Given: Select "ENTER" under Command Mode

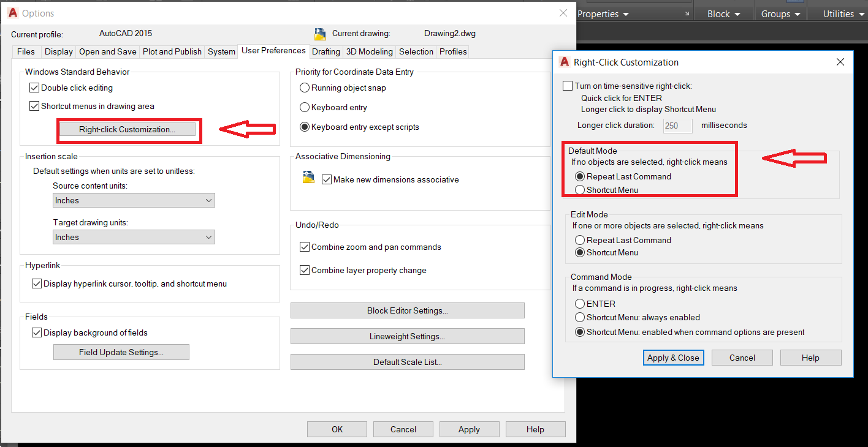Looking at the screenshot, I should click(x=579, y=304).
